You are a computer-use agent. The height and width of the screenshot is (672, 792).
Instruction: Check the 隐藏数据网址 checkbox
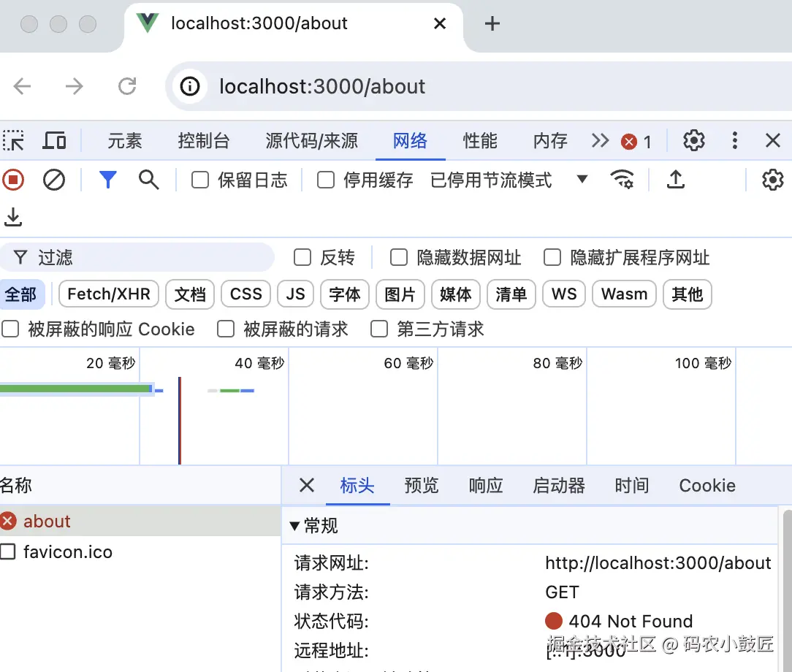pyautogui.click(x=399, y=258)
